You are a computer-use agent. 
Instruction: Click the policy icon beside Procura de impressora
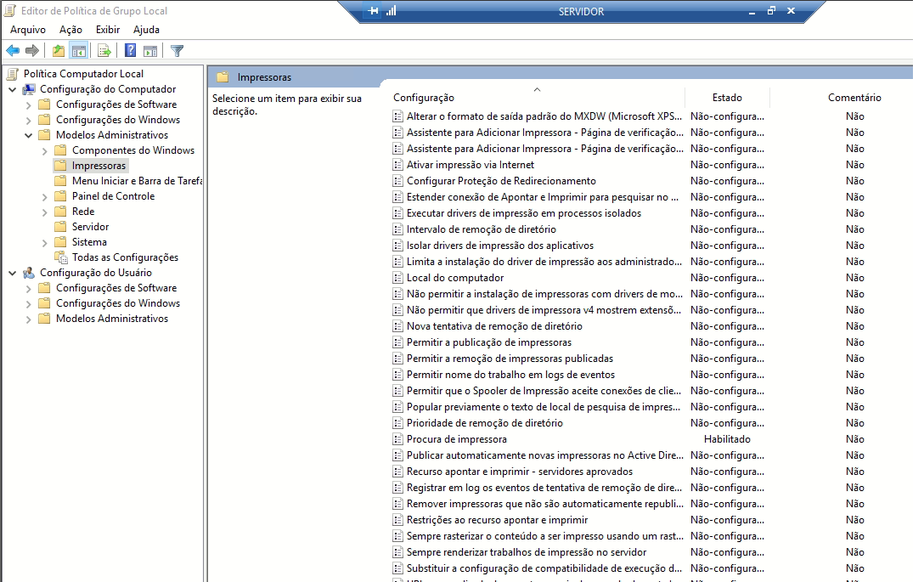point(398,439)
